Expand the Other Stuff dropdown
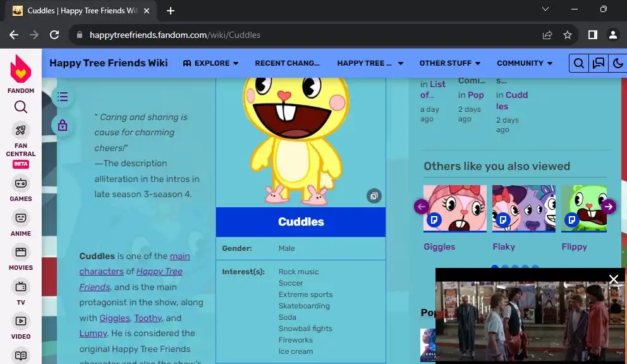Image resolution: width=627 pixels, height=364 pixels. (x=450, y=63)
